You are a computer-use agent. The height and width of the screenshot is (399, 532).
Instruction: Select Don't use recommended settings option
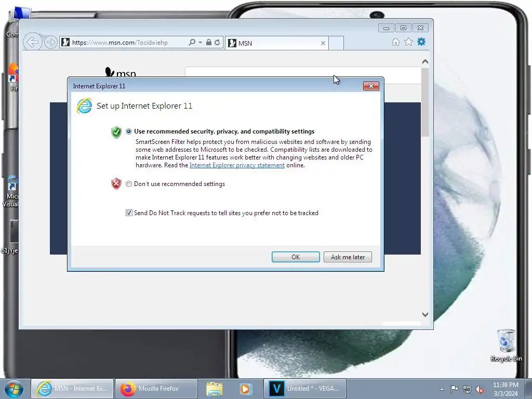129,184
